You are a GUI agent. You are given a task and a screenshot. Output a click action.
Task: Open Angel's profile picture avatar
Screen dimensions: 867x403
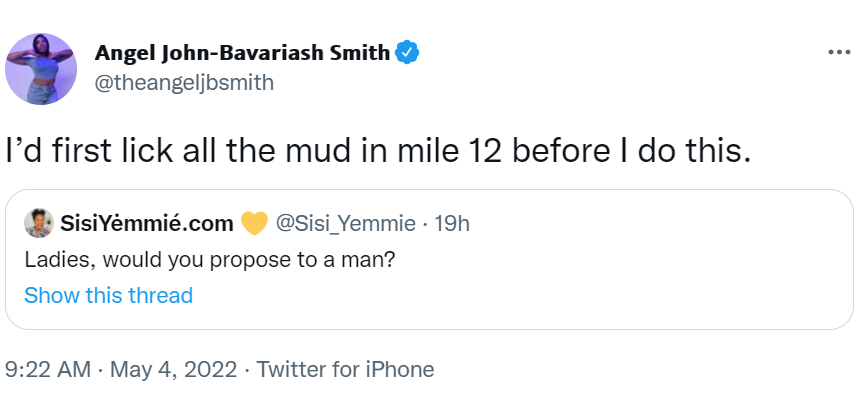(41, 67)
